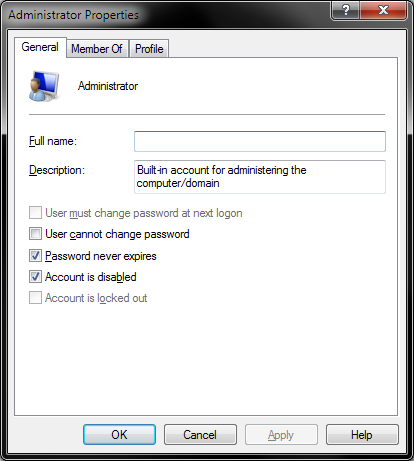Close the Administrator Properties dialog
This screenshot has height=461, width=414.
point(383,10)
